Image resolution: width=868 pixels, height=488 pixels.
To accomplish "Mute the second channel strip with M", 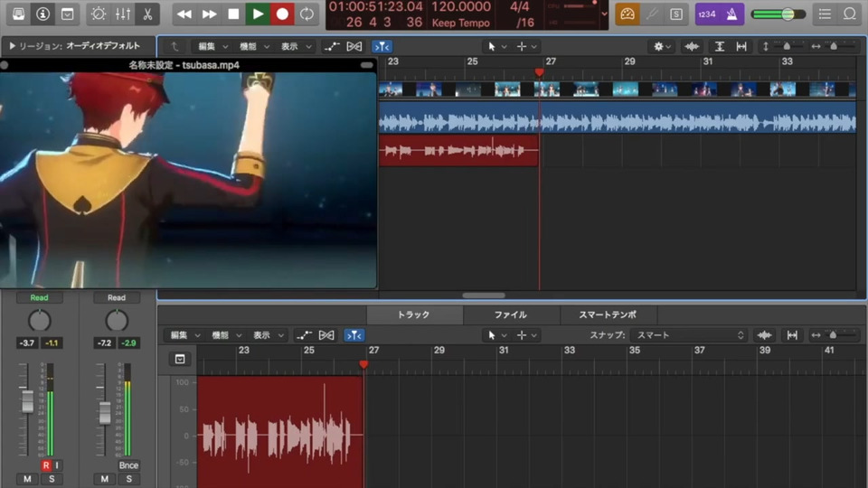I will (x=105, y=479).
